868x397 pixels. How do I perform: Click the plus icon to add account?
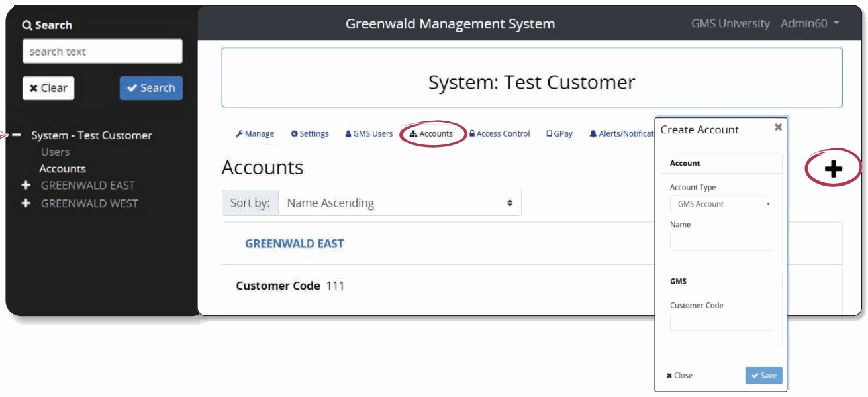[833, 169]
